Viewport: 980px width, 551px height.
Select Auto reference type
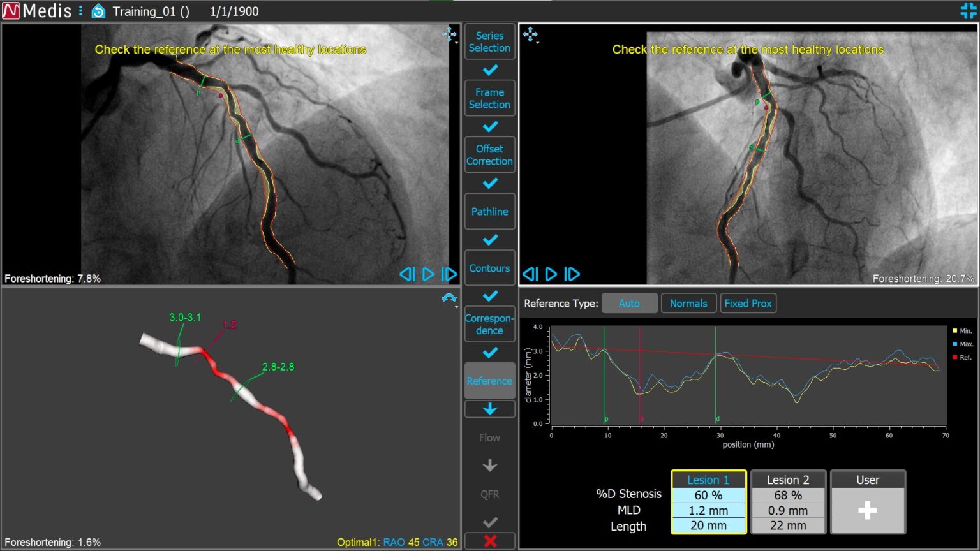point(629,304)
